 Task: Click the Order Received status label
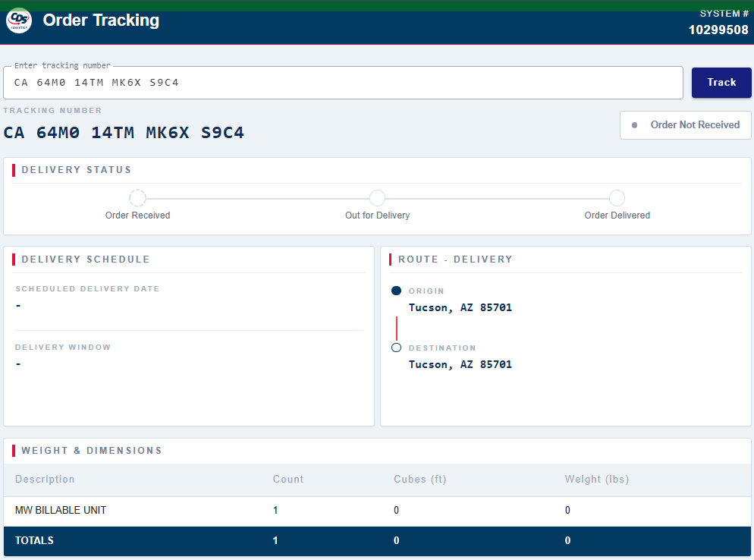137,215
